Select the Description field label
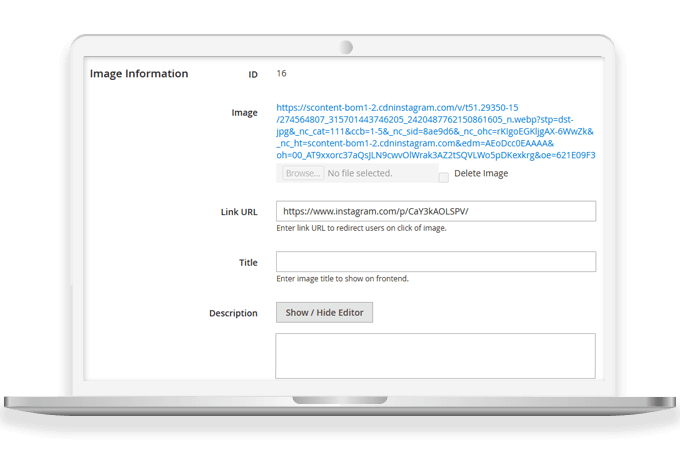The width and height of the screenshot is (680, 450). pyautogui.click(x=233, y=313)
